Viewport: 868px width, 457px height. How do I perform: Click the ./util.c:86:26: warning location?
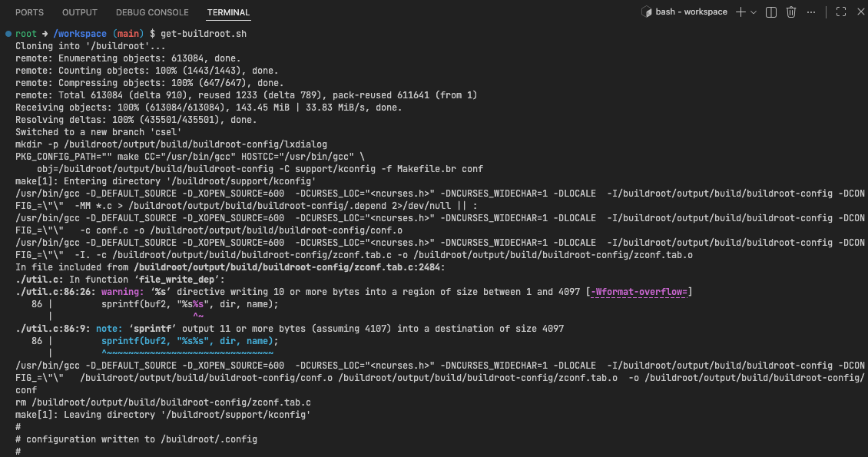coord(55,292)
